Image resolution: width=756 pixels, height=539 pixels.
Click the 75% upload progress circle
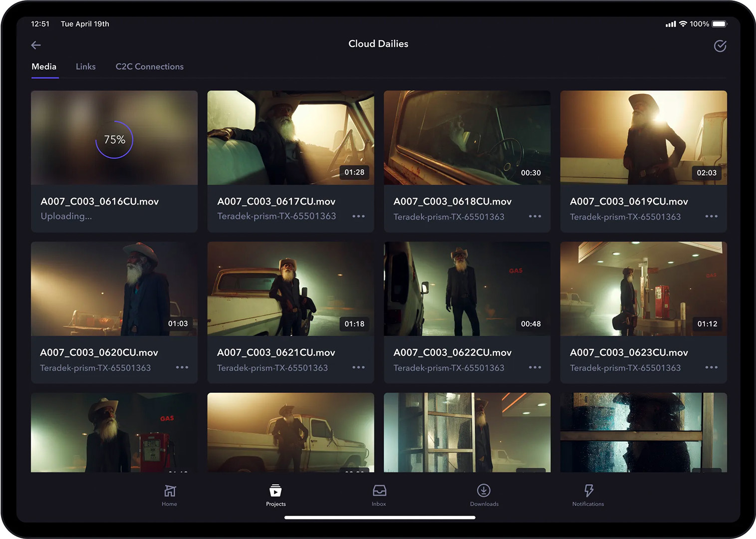[114, 140]
